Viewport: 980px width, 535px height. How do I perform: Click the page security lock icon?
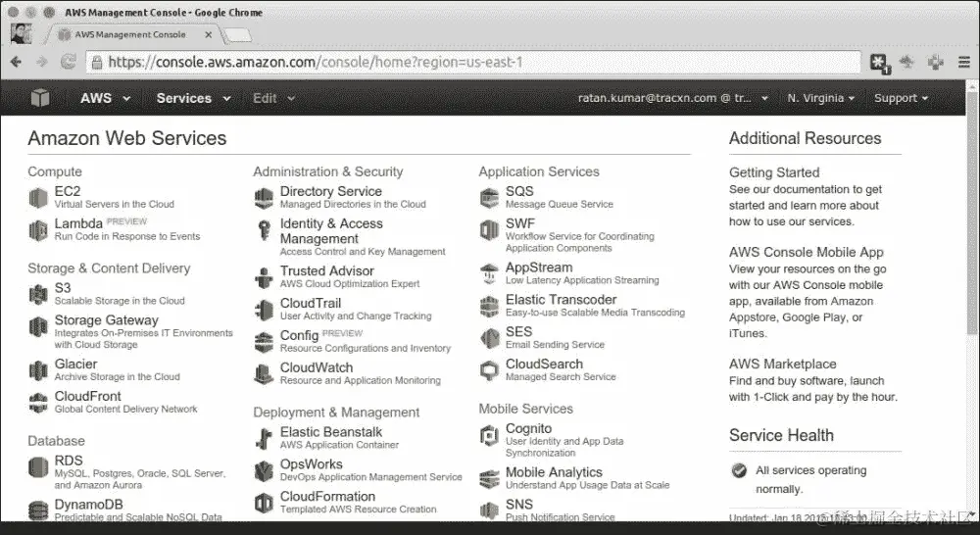pyautogui.click(x=97, y=62)
